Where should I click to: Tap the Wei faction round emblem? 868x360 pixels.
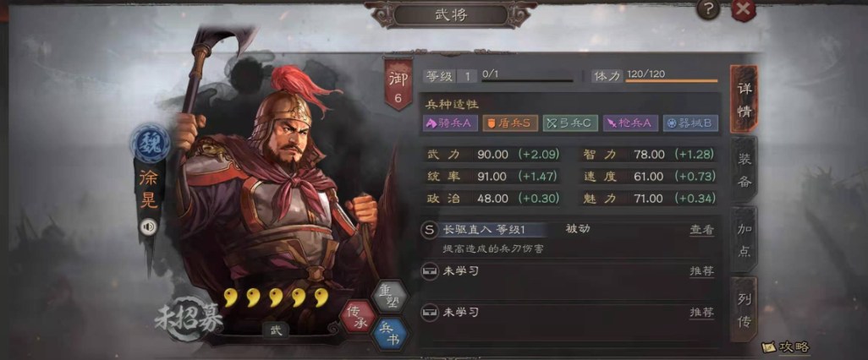click(146, 142)
